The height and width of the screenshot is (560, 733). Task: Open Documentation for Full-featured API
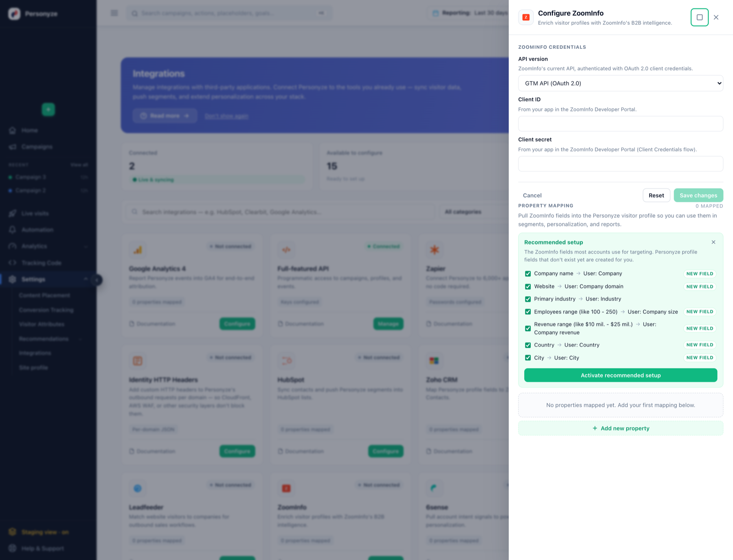tap(301, 324)
